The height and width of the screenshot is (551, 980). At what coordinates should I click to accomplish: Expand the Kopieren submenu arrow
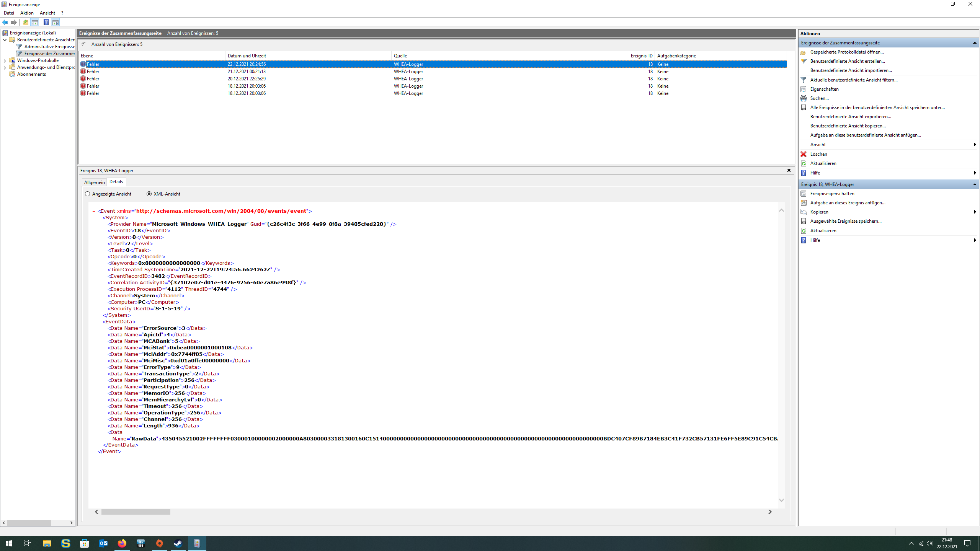pyautogui.click(x=975, y=212)
